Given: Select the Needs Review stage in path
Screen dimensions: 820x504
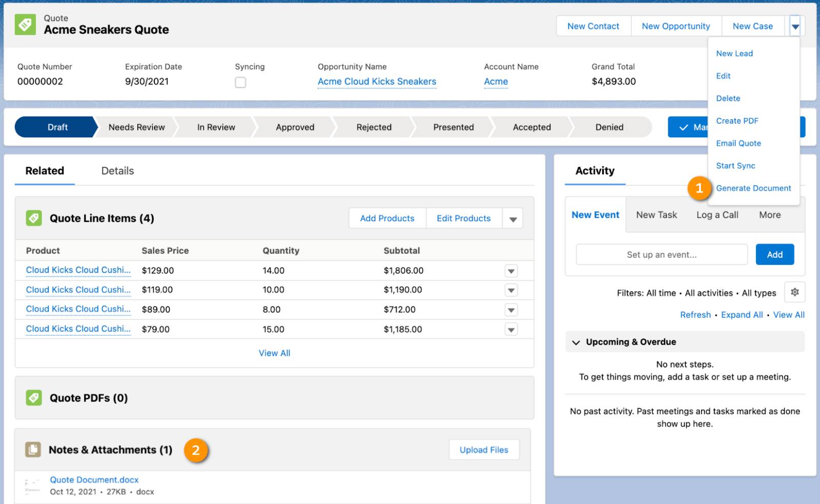Looking at the screenshot, I should coord(136,127).
